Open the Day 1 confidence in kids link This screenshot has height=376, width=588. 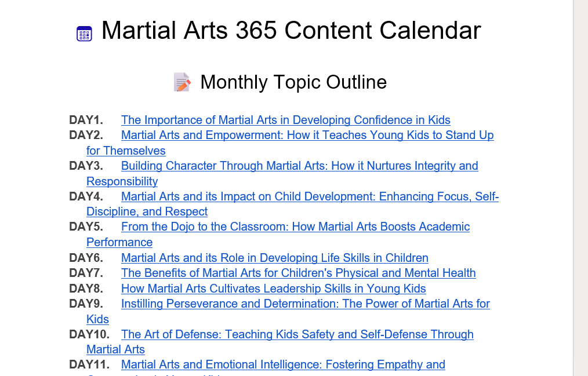tap(285, 121)
